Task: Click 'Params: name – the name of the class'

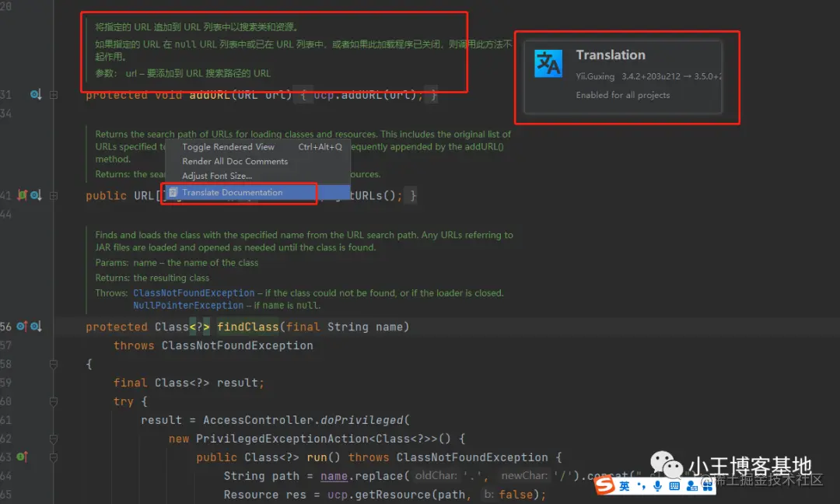Action: click(x=177, y=262)
